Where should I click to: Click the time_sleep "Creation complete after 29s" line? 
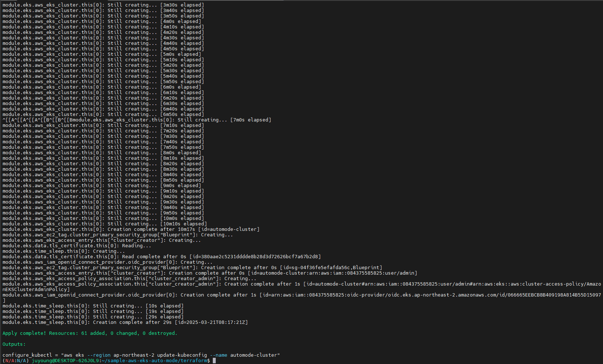[x=125, y=322]
